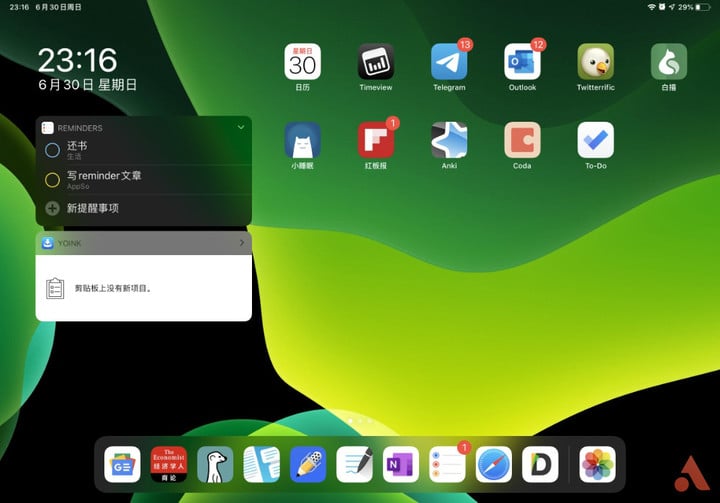Add a new reminder with plus button
Image resolution: width=720 pixels, height=503 pixels.
[x=52, y=208]
